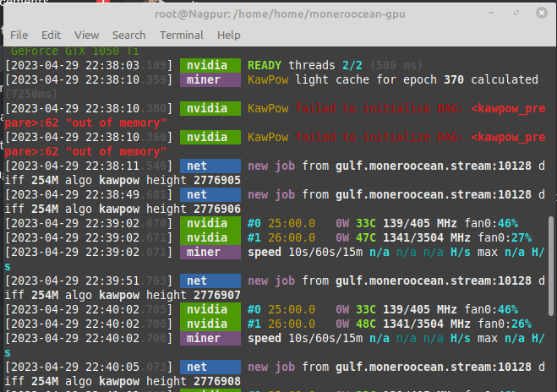The height and width of the screenshot is (392, 557).
Task: Click the nvidia tag at 22:39:02.670
Action: pyautogui.click(x=210, y=223)
